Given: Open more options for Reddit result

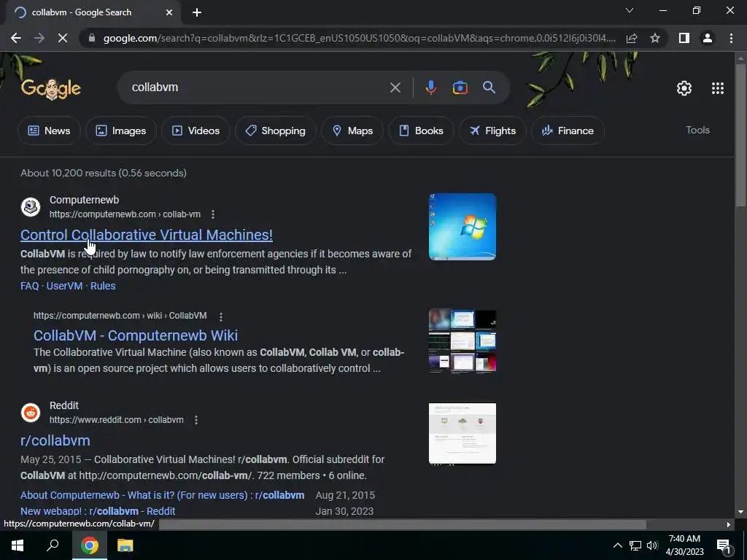Looking at the screenshot, I should (196, 420).
